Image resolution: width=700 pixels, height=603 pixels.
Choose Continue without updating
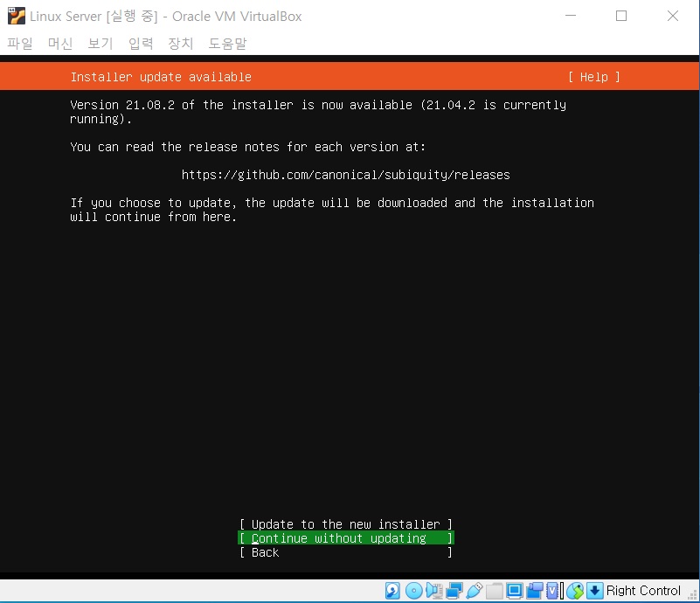(346, 538)
